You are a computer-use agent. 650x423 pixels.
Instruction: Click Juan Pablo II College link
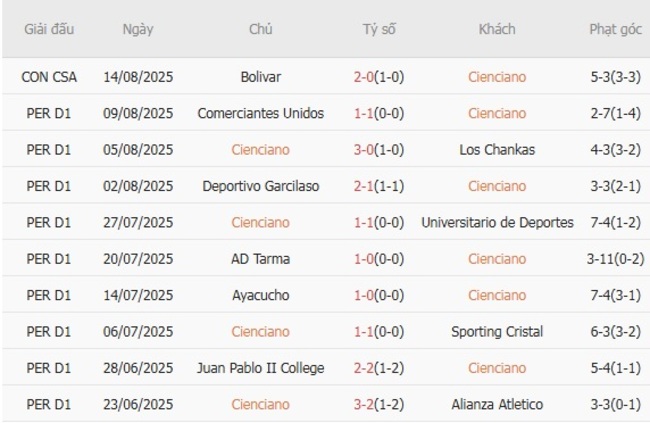pos(260,368)
